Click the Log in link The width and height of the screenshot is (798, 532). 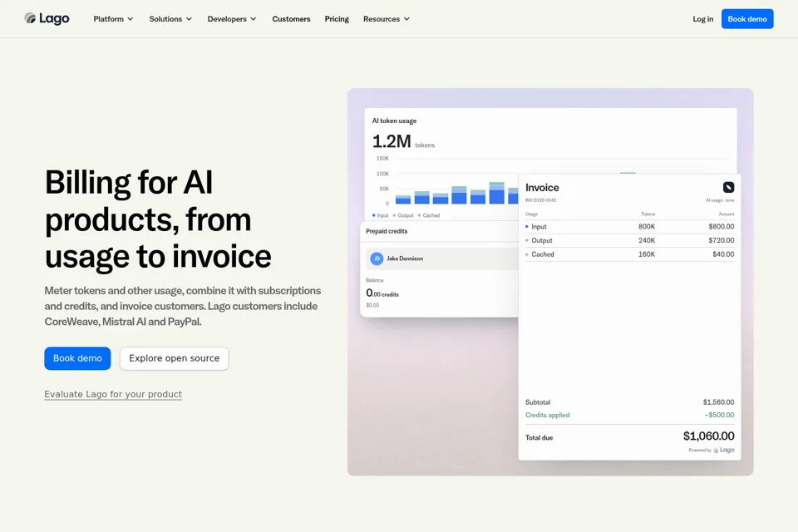pyautogui.click(x=703, y=19)
